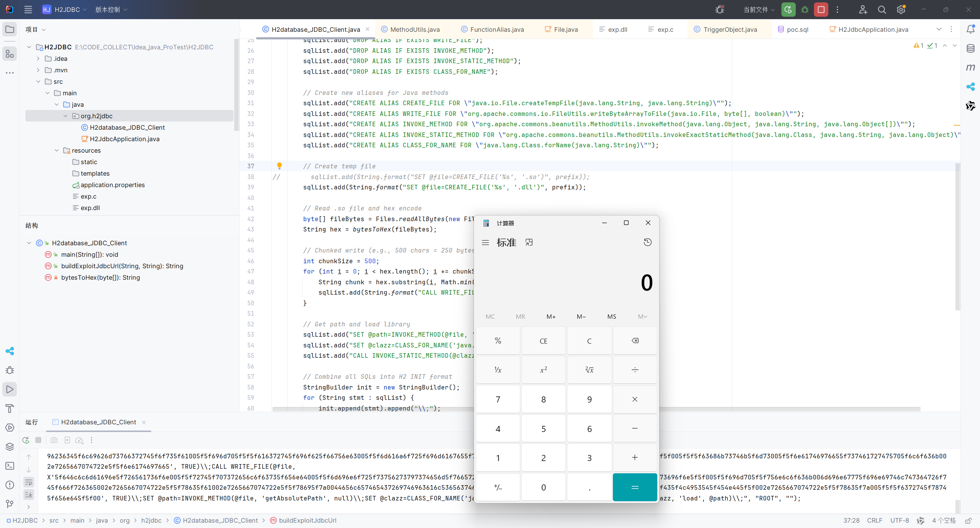Toggle read-only lock in status bar
The width and height of the screenshot is (980, 528).
968,520
